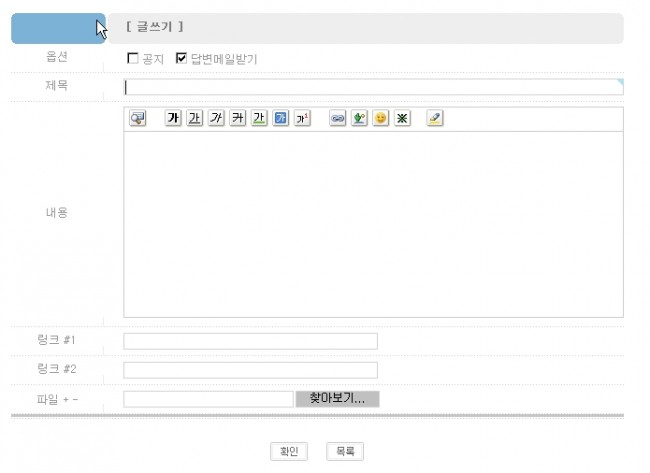Viewport: 650px width, 473px height.
Task: Open the preview icon in editor toolbar
Action: tap(138, 118)
